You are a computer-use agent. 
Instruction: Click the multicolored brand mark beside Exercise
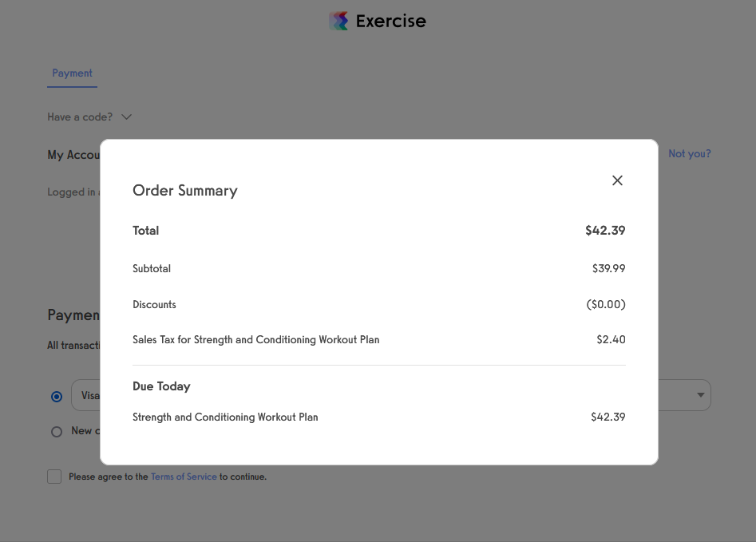(x=338, y=21)
